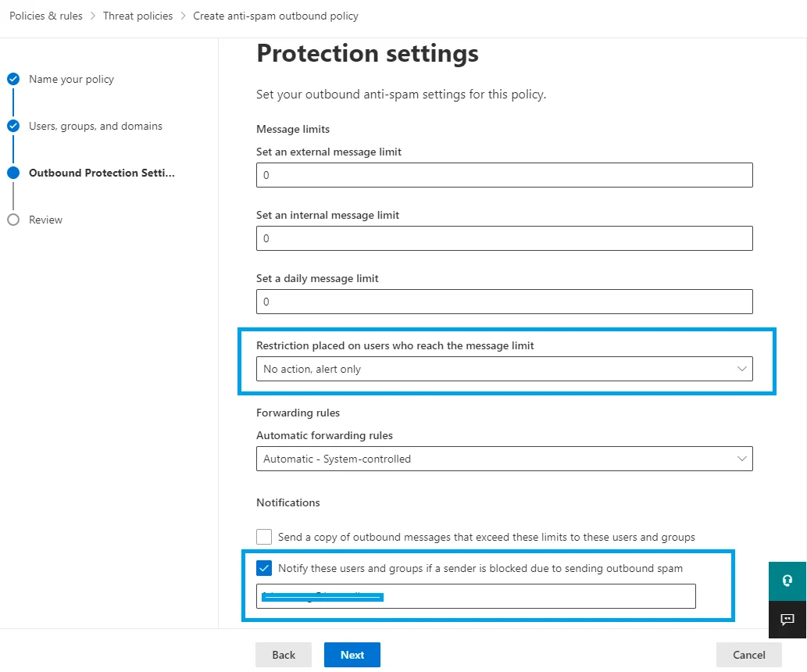
Task: Expand the restriction on users dropdown
Action: tap(504, 369)
